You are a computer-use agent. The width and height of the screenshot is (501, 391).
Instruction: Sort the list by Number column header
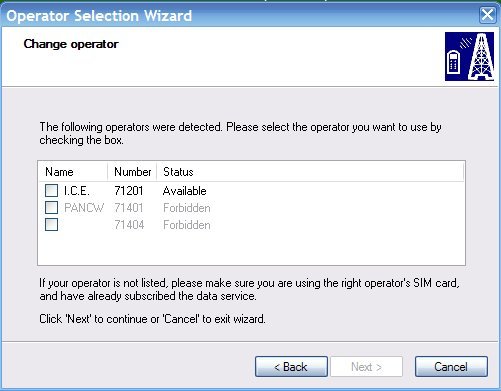(x=132, y=172)
